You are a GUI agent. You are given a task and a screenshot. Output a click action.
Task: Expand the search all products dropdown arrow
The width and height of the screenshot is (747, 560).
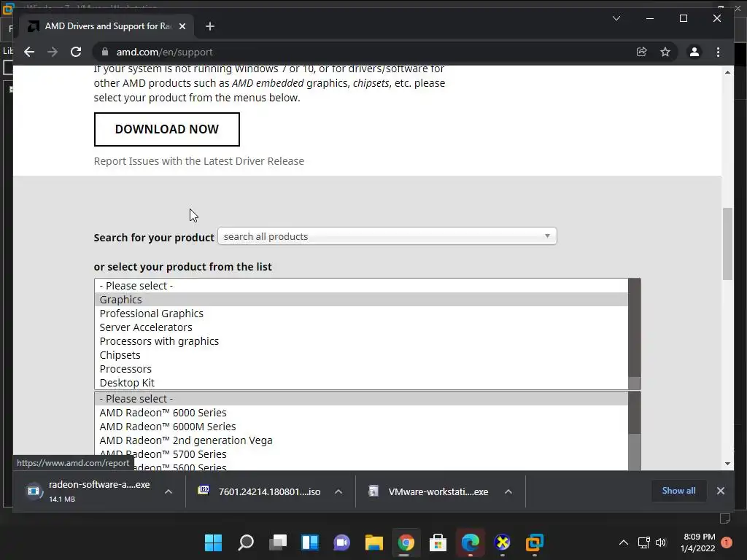coord(547,236)
